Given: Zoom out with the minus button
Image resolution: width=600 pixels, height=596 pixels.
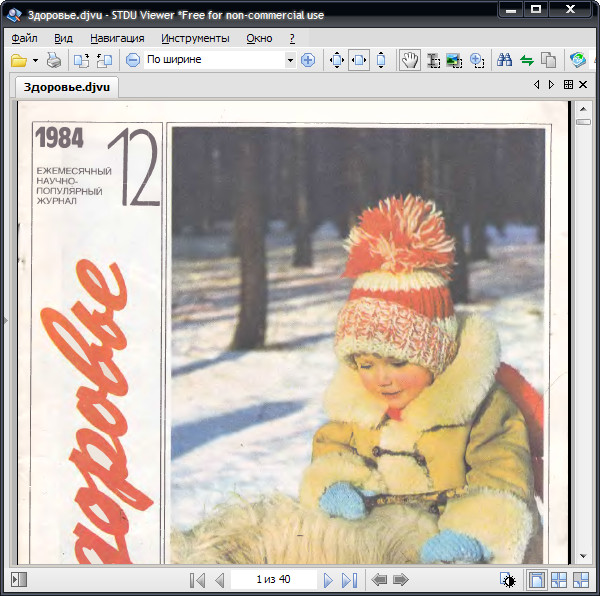Looking at the screenshot, I should (x=133, y=60).
